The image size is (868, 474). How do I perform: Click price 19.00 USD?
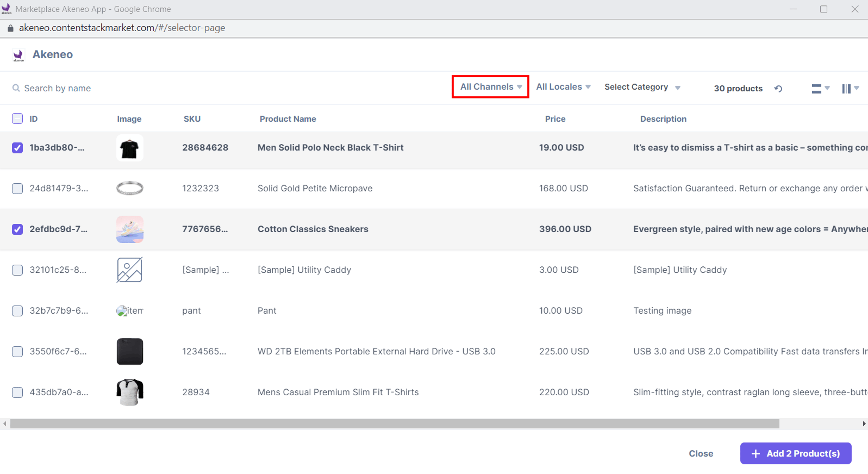tap(561, 148)
